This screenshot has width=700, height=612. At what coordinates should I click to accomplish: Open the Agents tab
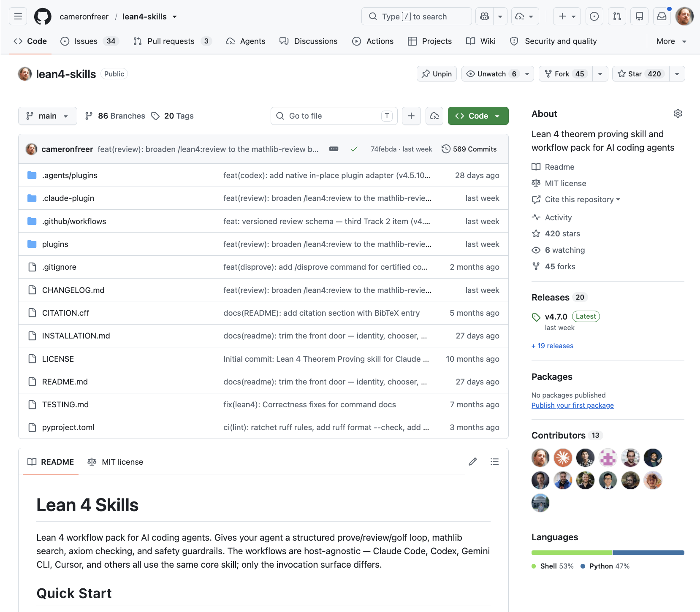(x=246, y=41)
